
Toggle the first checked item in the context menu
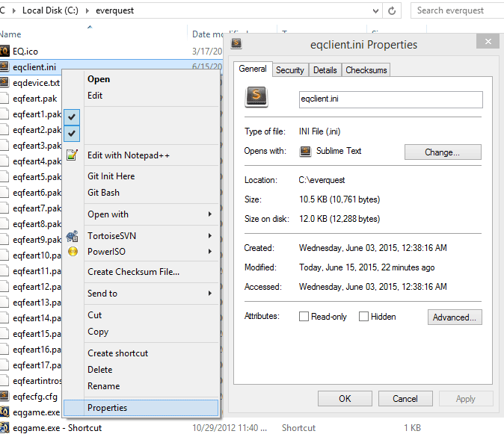coord(72,117)
